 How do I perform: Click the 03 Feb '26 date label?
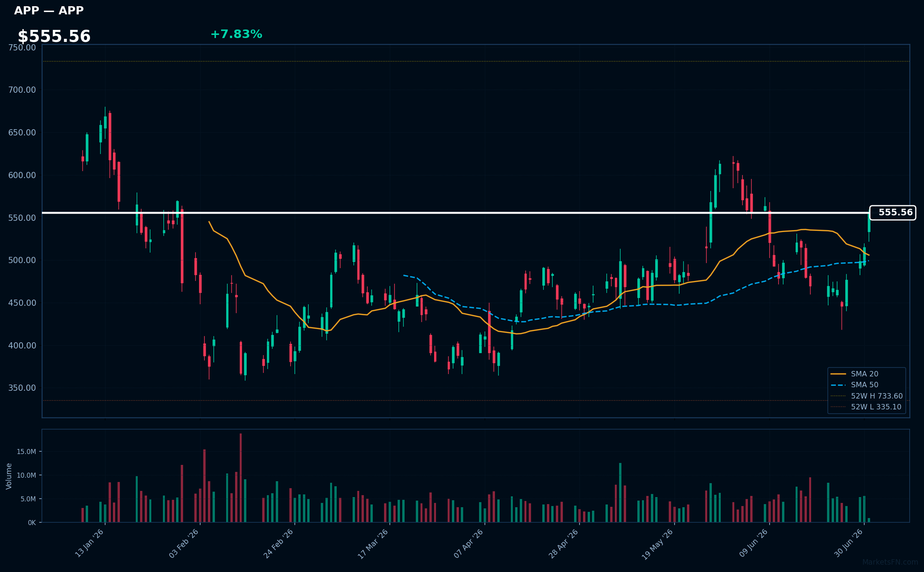pos(184,543)
